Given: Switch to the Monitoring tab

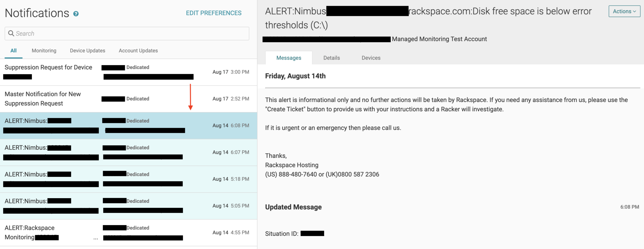Looking at the screenshot, I should pyautogui.click(x=44, y=51).
